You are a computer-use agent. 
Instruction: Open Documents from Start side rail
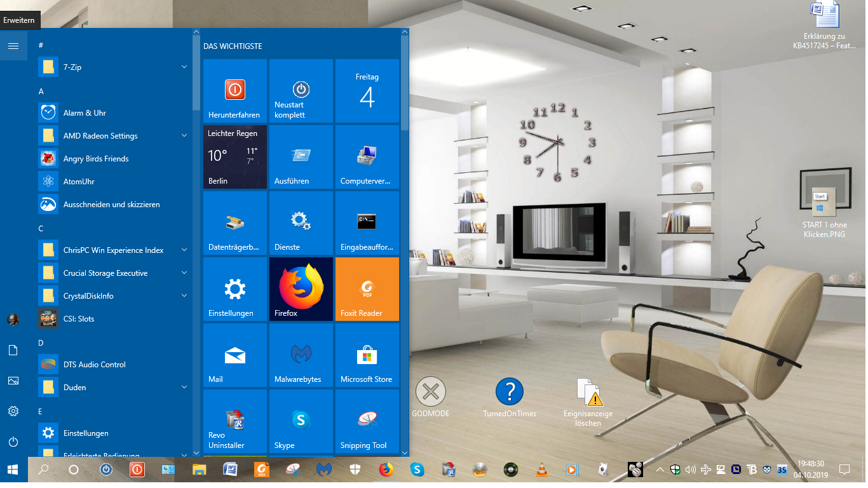[x=13, y=350]
